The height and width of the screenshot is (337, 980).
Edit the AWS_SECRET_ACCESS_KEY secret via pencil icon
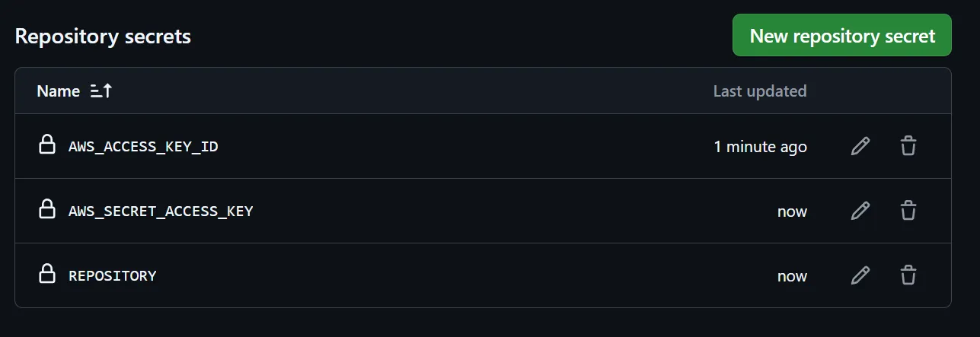click(860, 211)
